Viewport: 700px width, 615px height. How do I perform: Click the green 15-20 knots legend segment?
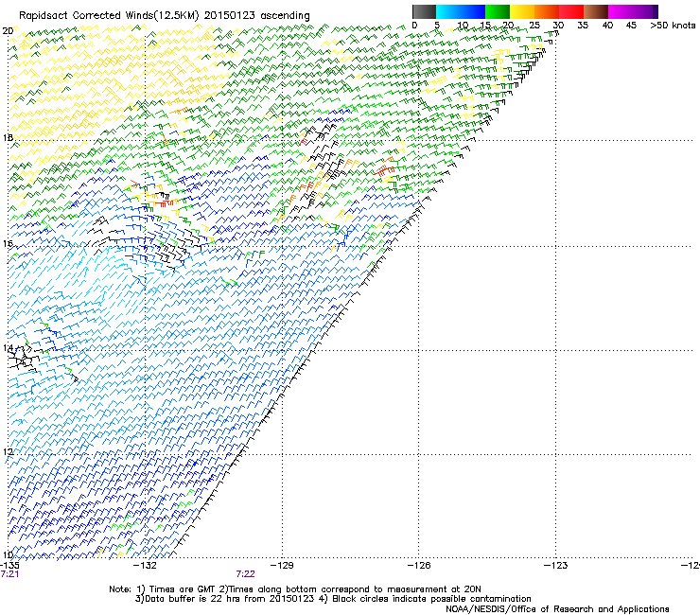498,11
